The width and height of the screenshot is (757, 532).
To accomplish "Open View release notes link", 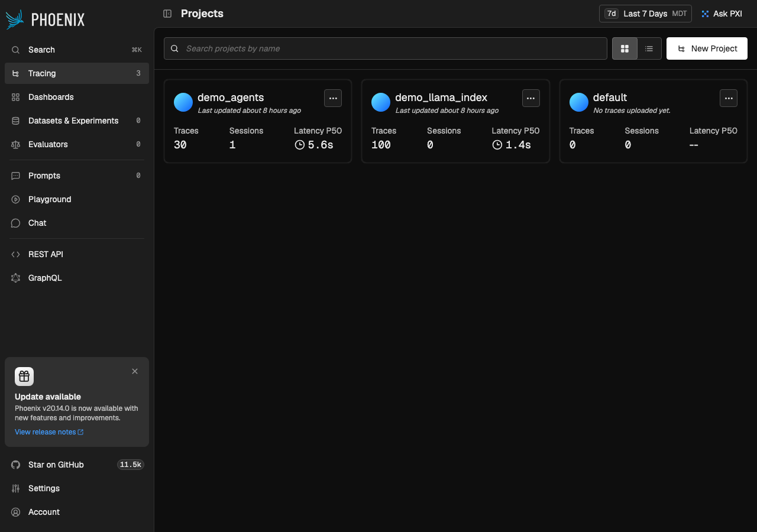I will tap(49, 432).
